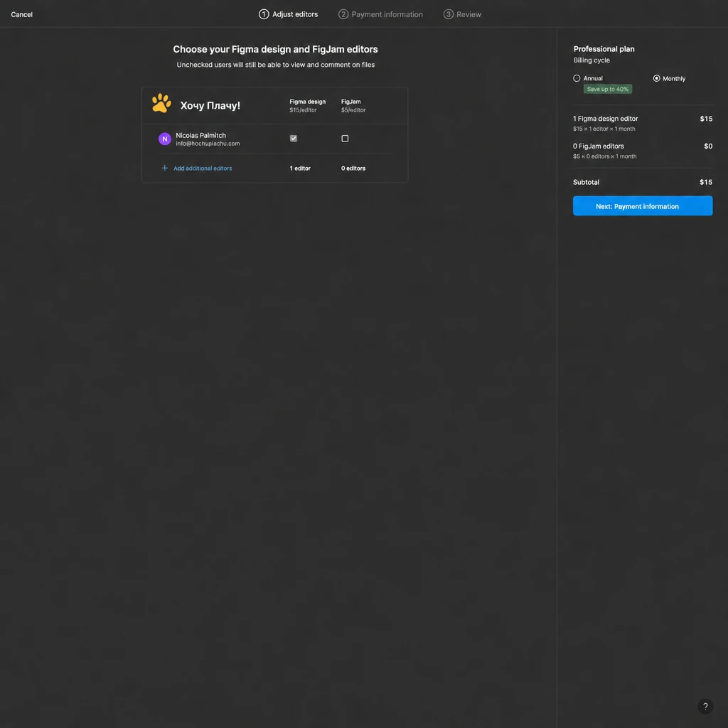Click Figma design column header
This screenshot has height=728, width=728.
tap(307, 102)
